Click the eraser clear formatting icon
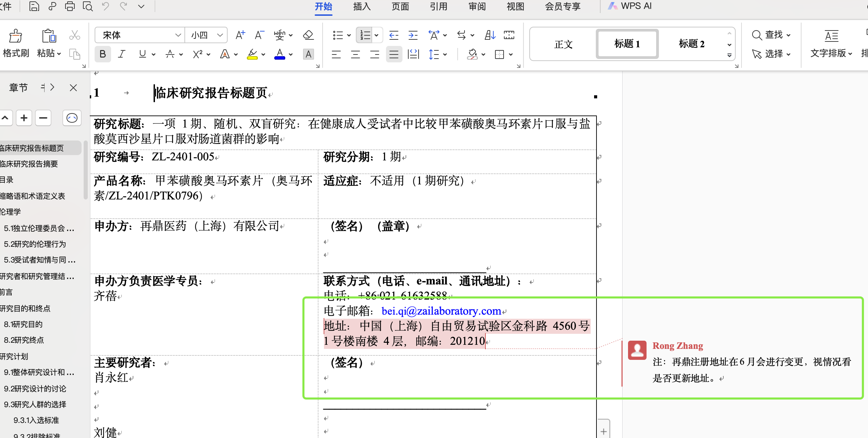The width and height of the screenshot is (868, 438). pyautogui.click(x=308, y=35)
